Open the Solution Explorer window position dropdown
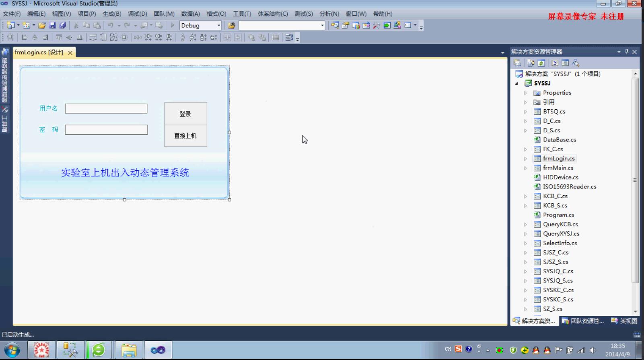The width and height of the screenshot is (644, 360). coord(619,52)
